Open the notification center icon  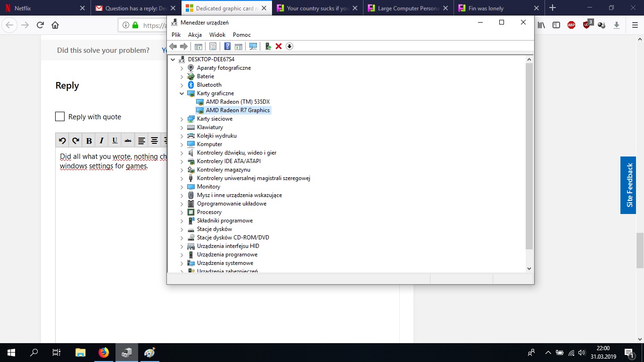coord(629,353)
